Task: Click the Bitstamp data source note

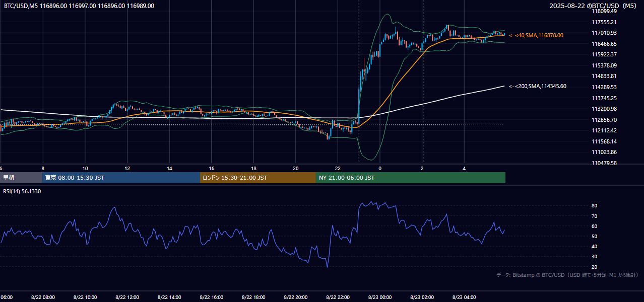Action: [567, 275]
